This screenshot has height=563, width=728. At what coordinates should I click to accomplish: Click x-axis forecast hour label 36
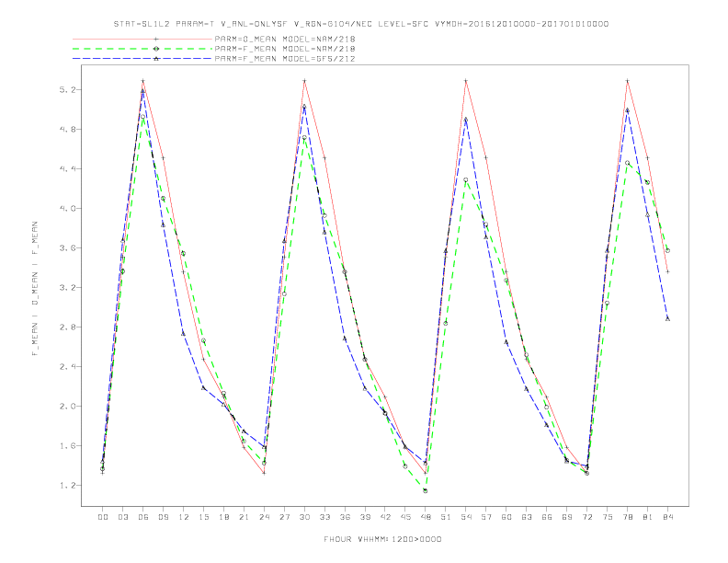point(345,517)
